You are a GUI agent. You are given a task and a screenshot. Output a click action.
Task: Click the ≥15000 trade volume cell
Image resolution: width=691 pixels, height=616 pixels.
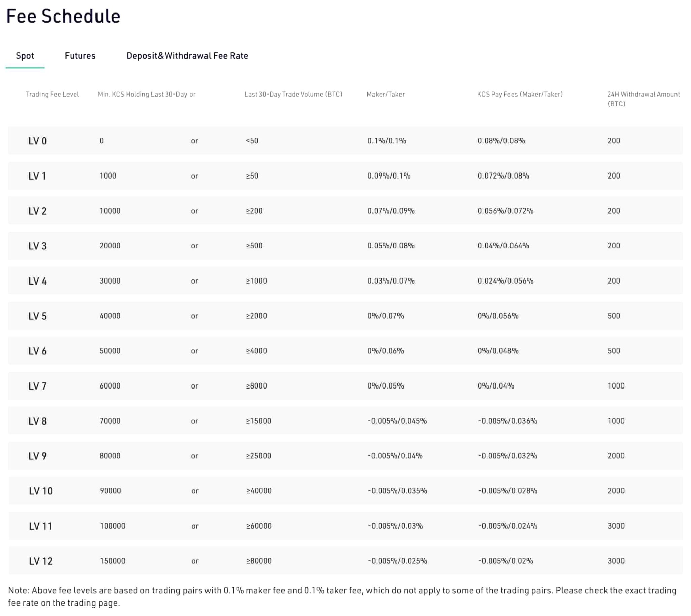click(x=258, y=421)
